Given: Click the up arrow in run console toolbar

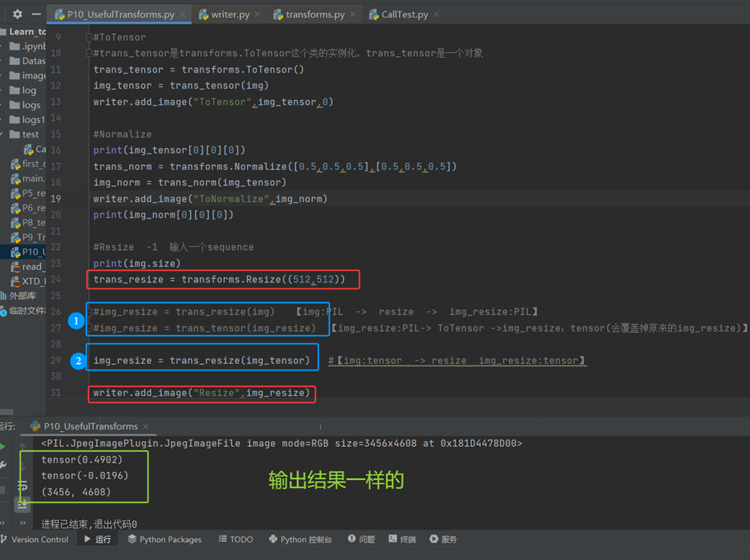Looking at the screenshot, I should coord(22,445).
